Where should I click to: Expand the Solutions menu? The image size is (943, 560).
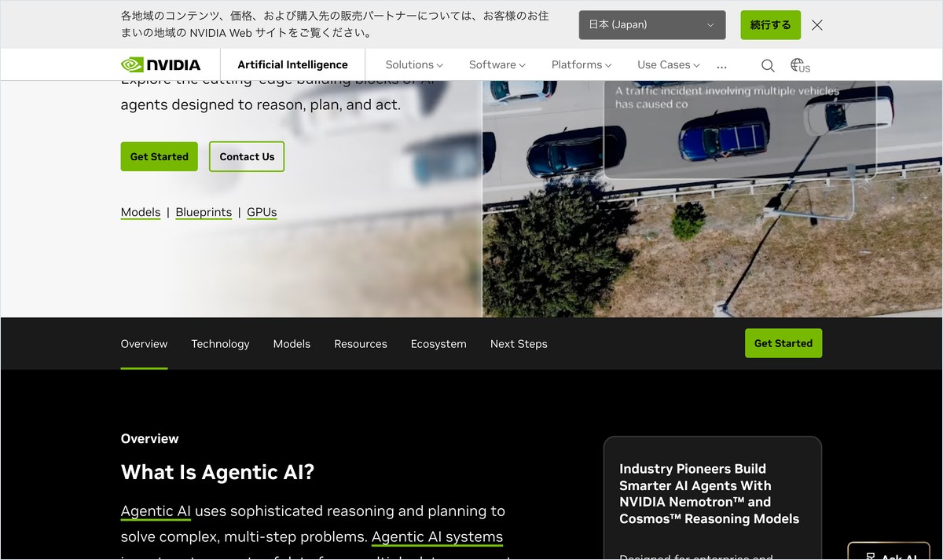pyautogui.click(x=414, y=64)
